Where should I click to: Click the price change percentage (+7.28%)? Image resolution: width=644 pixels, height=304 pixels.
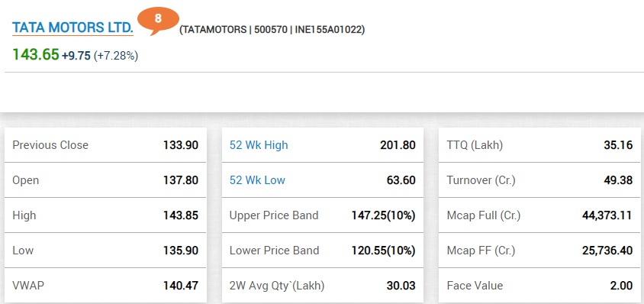point(116,56)
